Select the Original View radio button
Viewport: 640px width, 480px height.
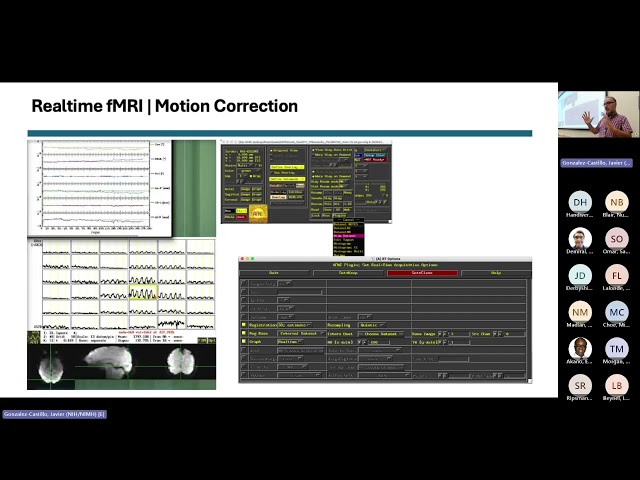tap(271, 151)
